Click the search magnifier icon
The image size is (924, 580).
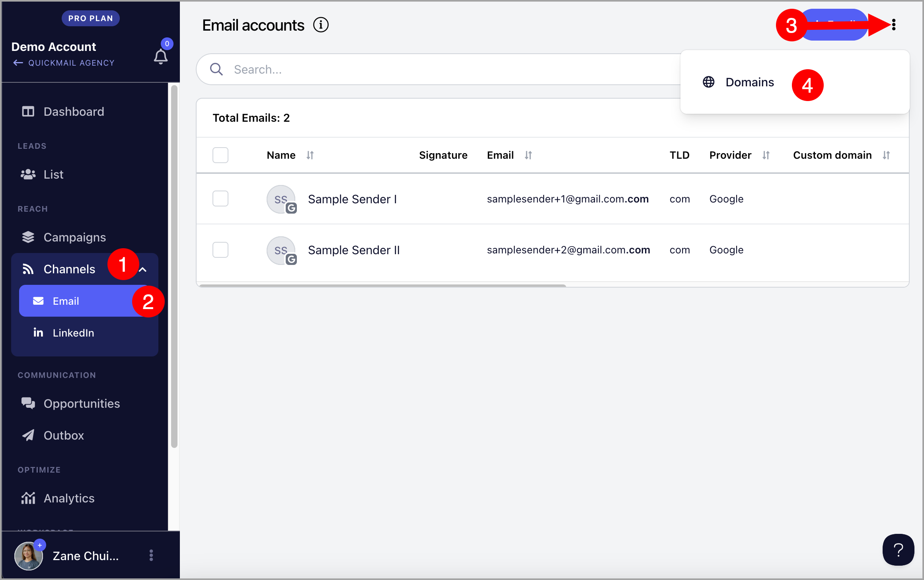(x=216, y=69)
